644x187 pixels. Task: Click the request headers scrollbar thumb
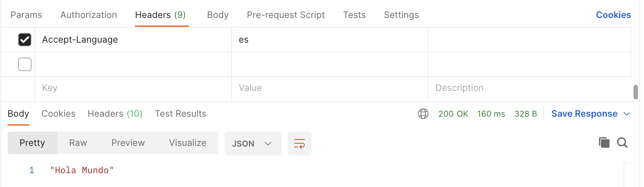[635, 92]
